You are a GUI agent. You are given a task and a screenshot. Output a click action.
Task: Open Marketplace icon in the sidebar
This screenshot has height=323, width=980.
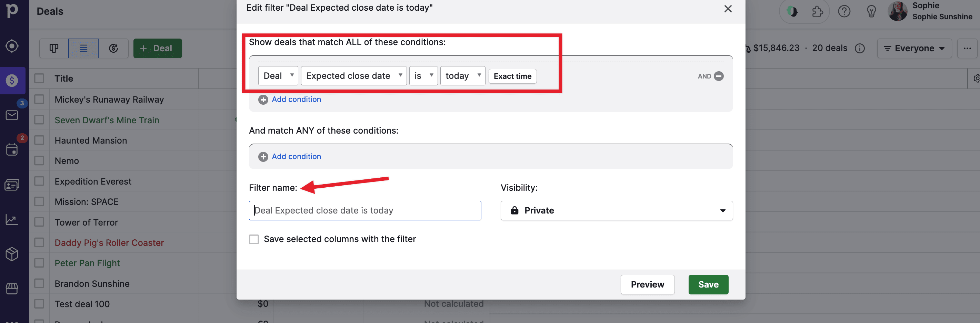pyautogui.click(x=12, y=289)
